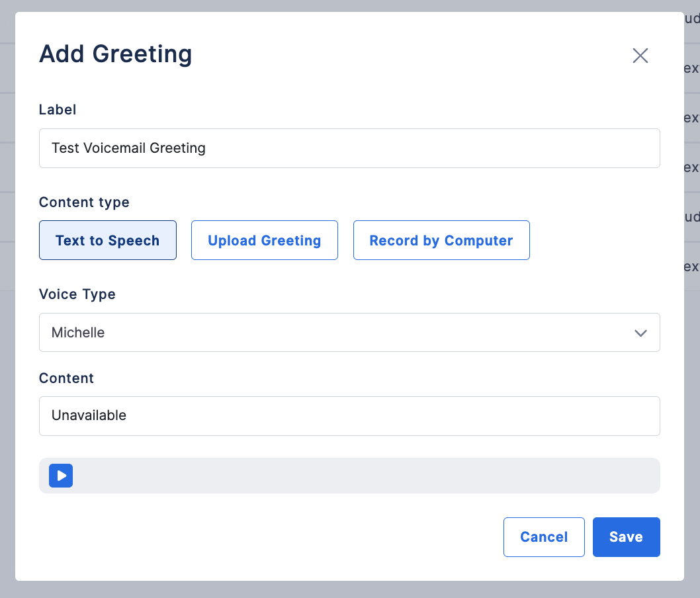Cancel adding the greeting

coord(544,537)
